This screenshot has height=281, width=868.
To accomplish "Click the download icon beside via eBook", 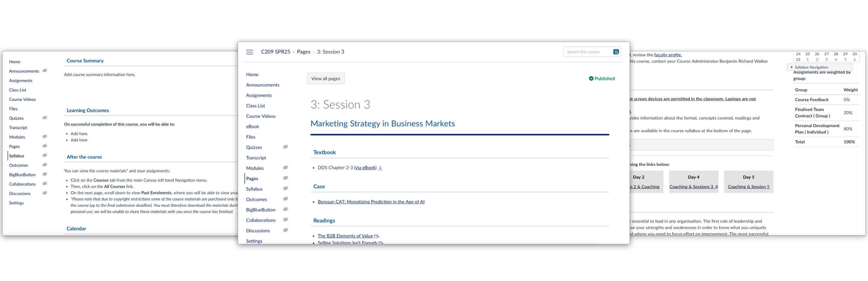I will click(x=380, y=168).
